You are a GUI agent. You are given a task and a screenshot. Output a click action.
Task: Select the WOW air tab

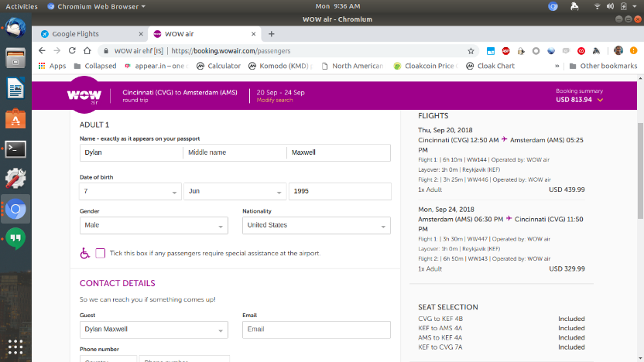[x=204, y=34]
